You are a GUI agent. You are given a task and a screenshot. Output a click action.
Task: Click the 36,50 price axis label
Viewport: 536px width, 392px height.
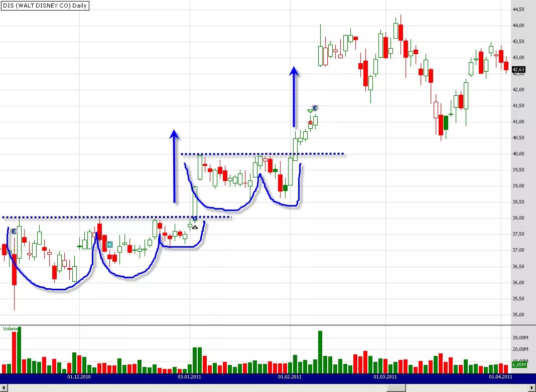[518, 266]
